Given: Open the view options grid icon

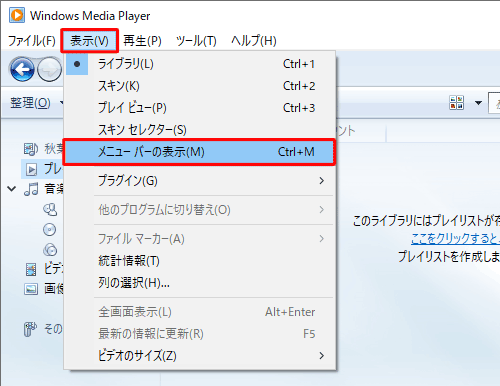Looking at the screenshot, I should coord(456,103).
